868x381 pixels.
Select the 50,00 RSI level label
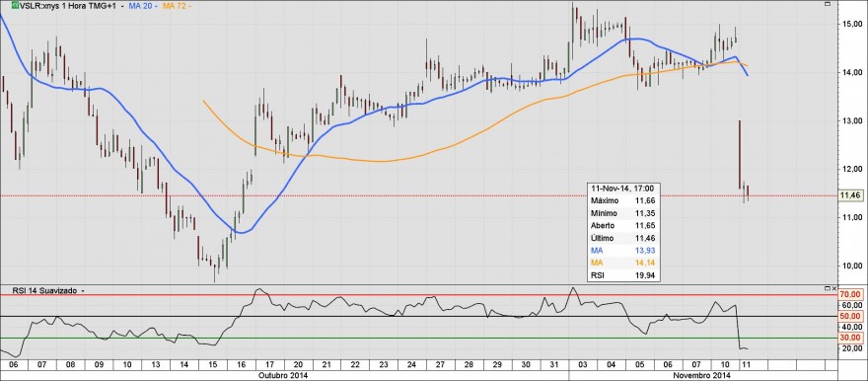851,316
